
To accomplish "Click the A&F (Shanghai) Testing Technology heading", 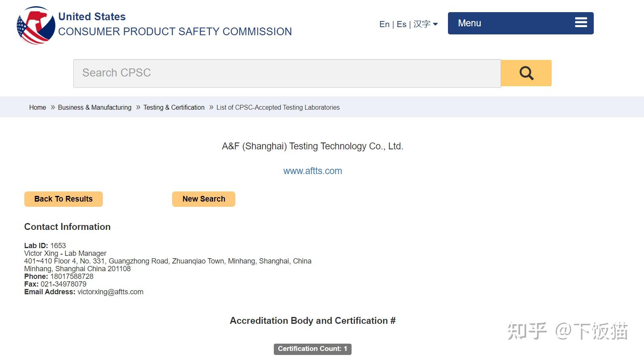I will [x=312, y=146].
